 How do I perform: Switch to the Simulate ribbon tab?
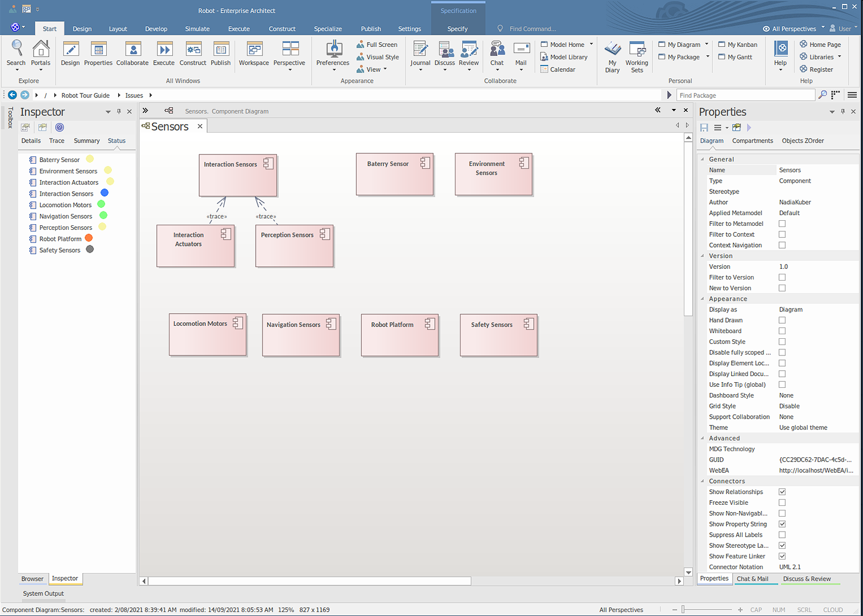click(x=197, y=29)
